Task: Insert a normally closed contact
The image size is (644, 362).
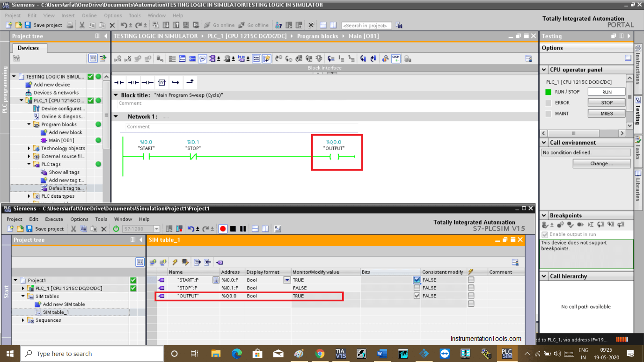Action: click(x=133, y=82)
